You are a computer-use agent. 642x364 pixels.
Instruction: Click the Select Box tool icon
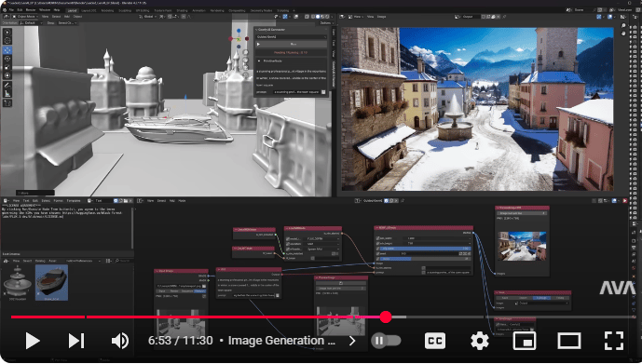coord(7,32)
